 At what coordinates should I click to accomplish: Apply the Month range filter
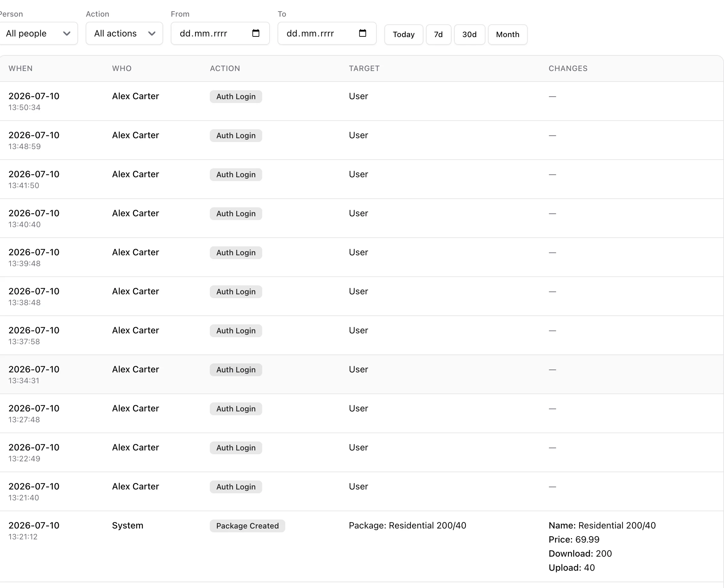(x=508, y=35)
